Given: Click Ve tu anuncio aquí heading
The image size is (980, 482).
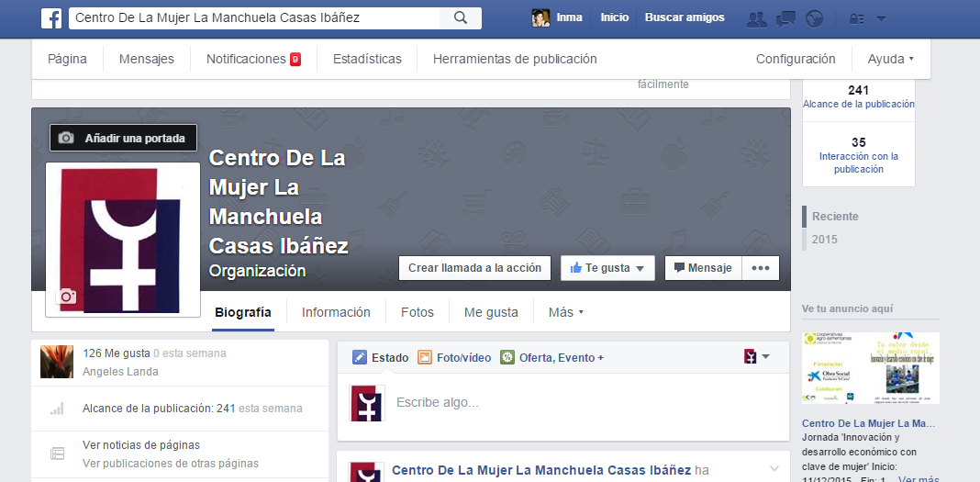Looking at the screenshot, I should 848,308.
